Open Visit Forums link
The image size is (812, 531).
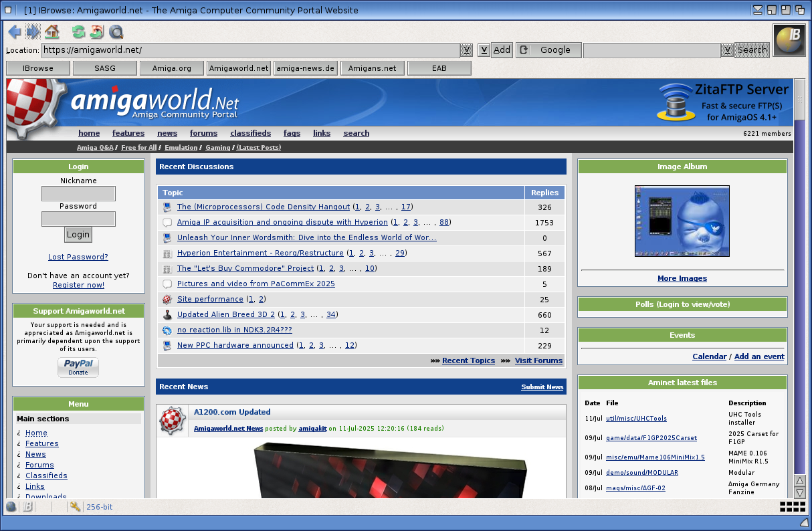tap(538, 360)
